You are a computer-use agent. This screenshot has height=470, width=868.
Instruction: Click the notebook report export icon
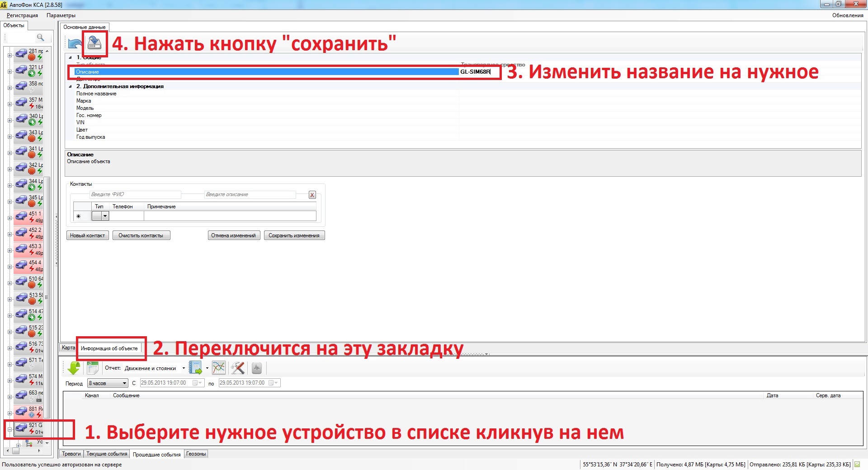pos(195,368)
